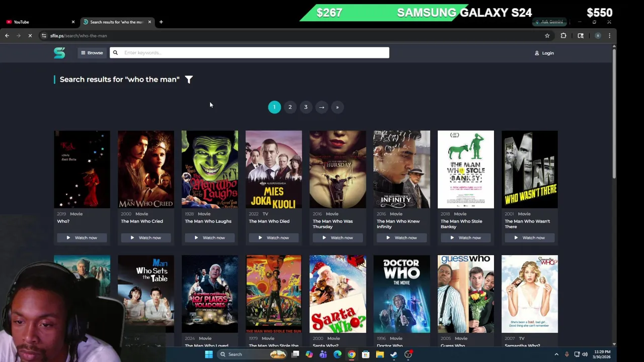The height and width of the screenshot is (362, 644).
Task: Open the Browse menu
Action: [92, 53]
